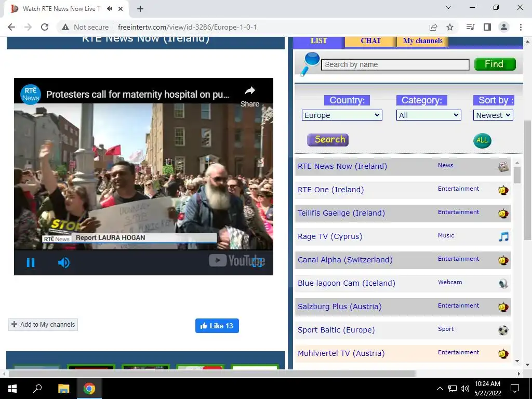Click webcam icon for Blue lagoon Cam
The width and height of the screenshot is (532, 399).
[503, 283]
